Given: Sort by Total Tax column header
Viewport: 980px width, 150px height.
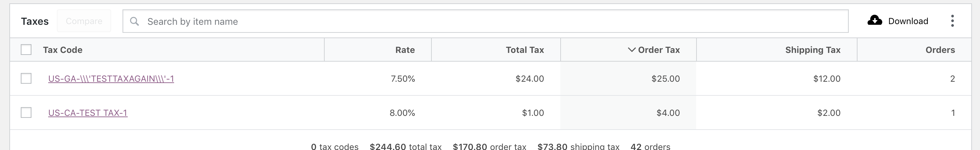Looking at the screenshot, I should [x=524, y=50].
